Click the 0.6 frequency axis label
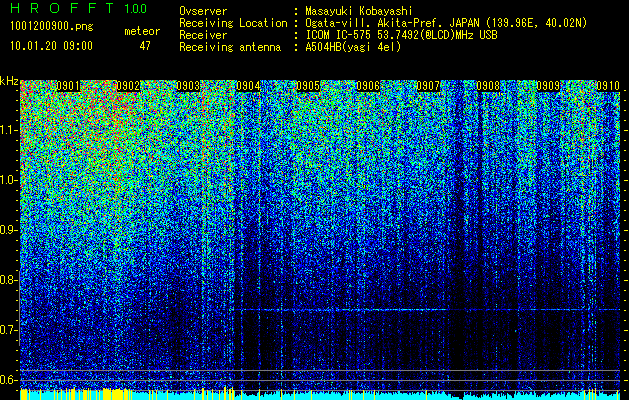The width and height of the screenshot is (629, 400). [x=8, y=380]
